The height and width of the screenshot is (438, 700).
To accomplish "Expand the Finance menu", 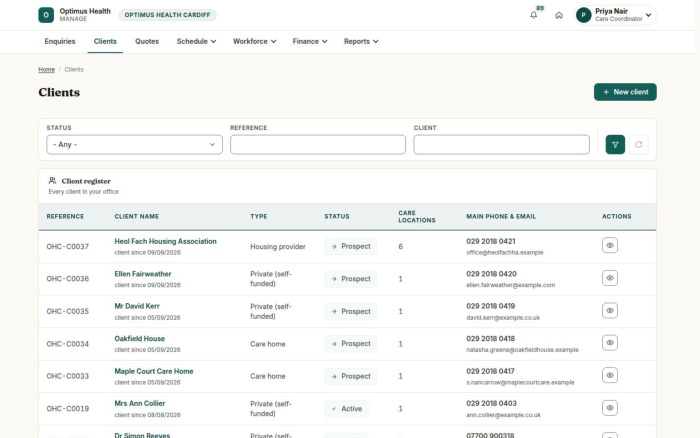I will (310, 41).
